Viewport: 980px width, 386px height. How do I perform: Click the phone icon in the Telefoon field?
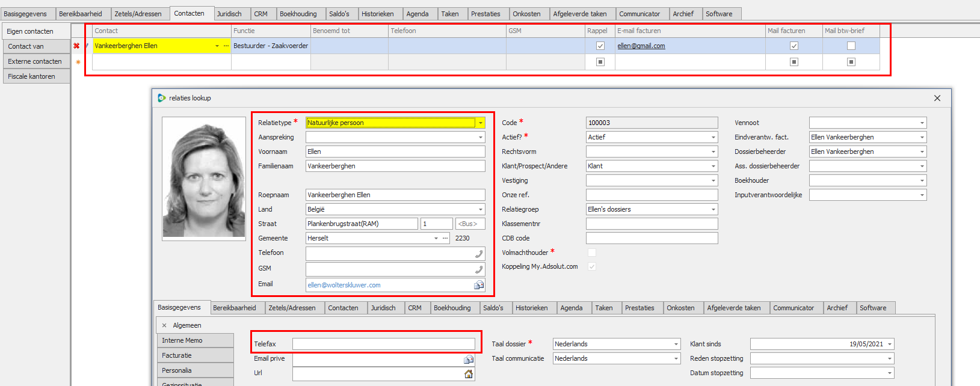point(479,254)
